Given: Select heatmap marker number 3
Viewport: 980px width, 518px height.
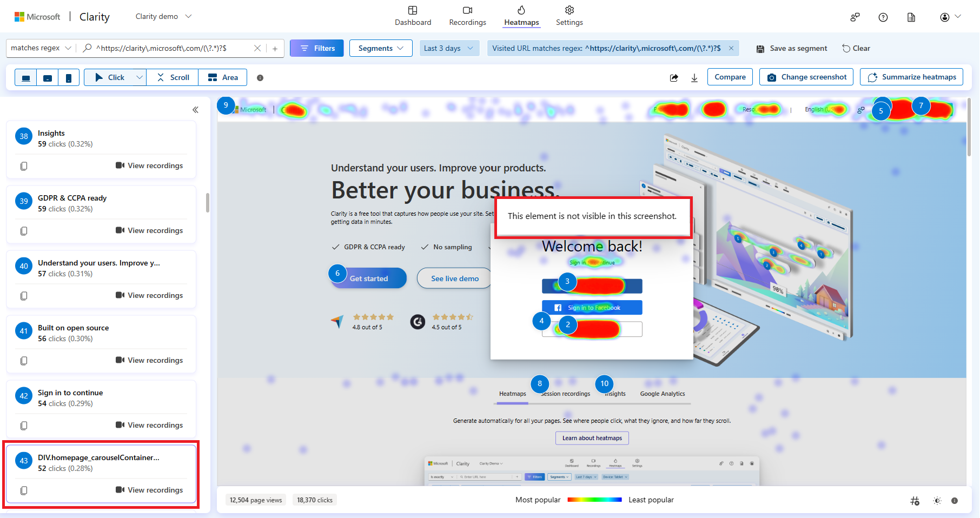Looking at the screenshot, I should pos(567,282).
